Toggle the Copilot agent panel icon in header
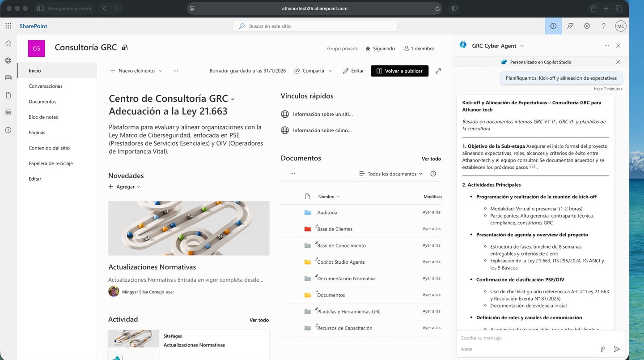The width and height of the screenshot is (644, 360). click(x=553, y=26)
